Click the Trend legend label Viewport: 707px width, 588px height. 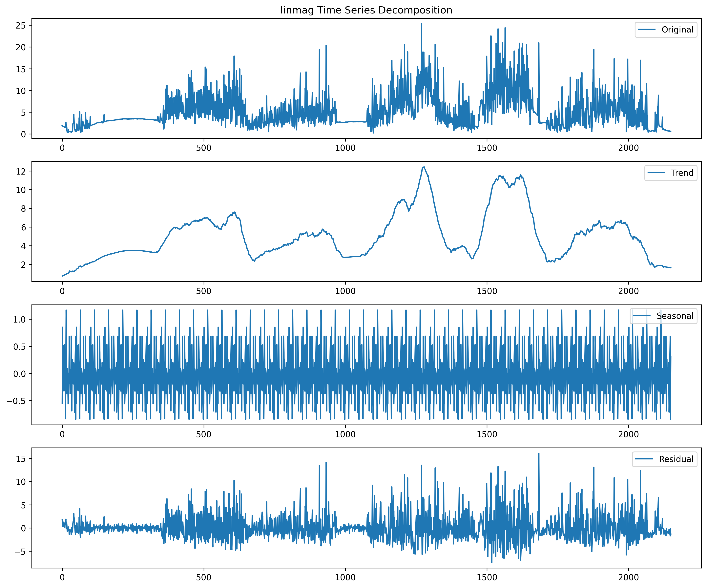coord(682,173)
